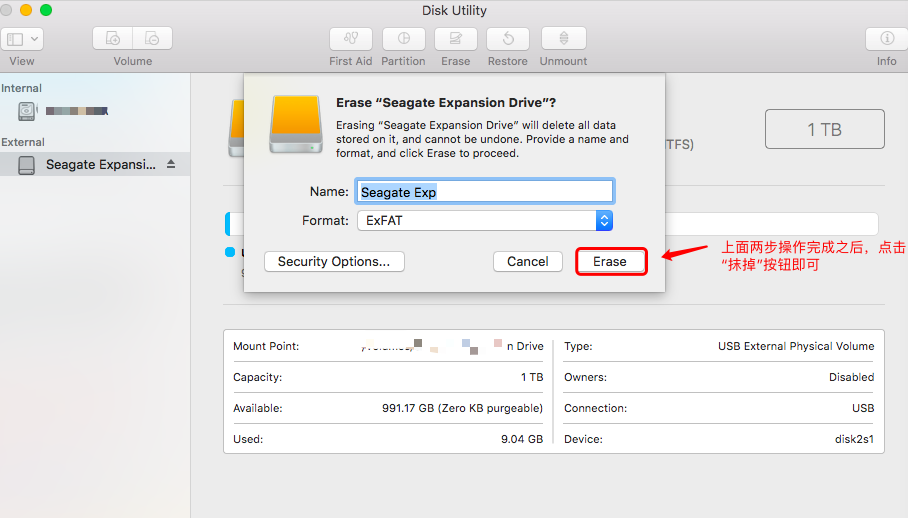Click the Capacity 1 TB value
Screen dimensions: 908x518
[x=532, y=377]
